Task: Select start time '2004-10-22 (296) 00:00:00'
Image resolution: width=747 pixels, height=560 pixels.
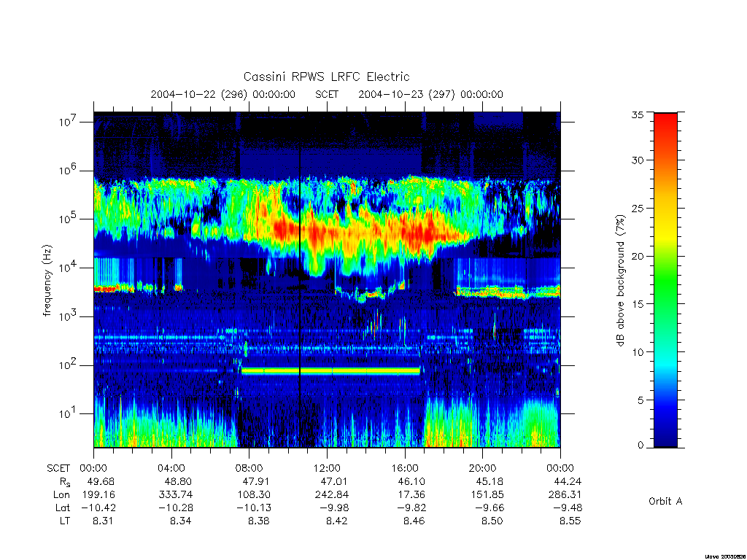Action: [x=223, y=94]
